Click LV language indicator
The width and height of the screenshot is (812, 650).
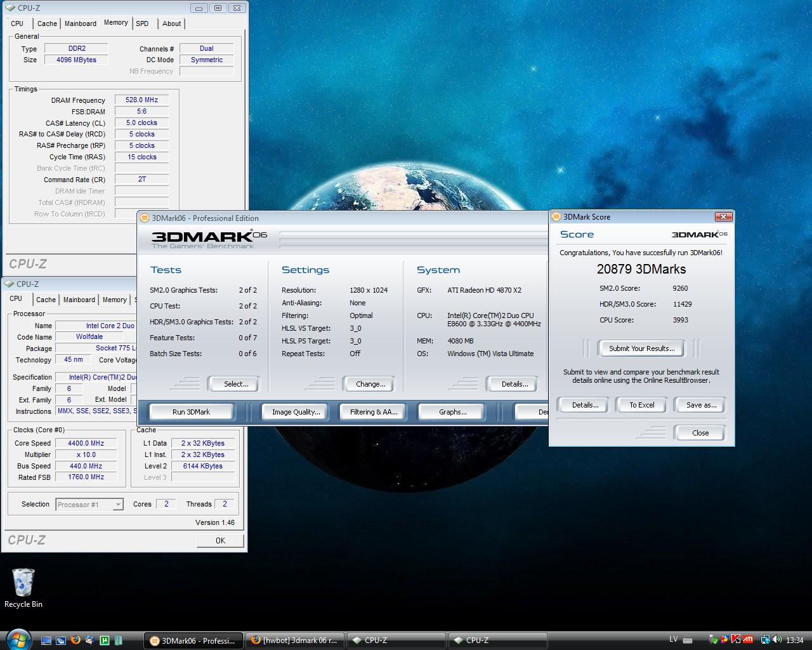[x=674, y=639]
